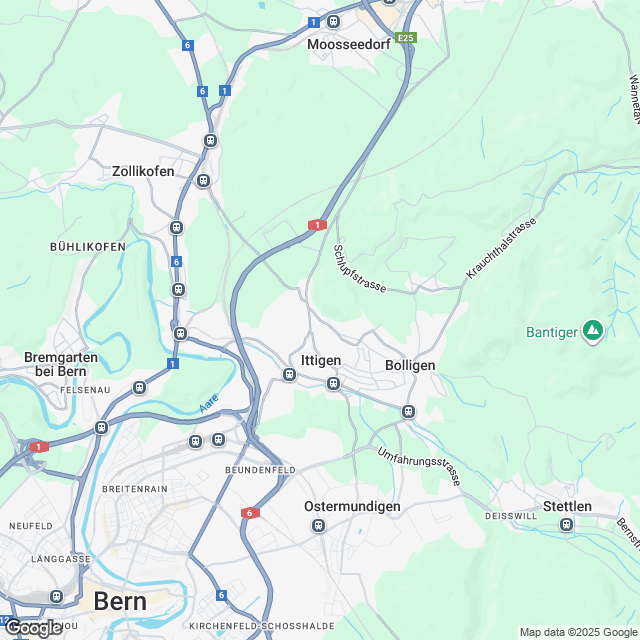Open the Bolligen railway station marker
The image size is (640, 640).
click(409, 411)
